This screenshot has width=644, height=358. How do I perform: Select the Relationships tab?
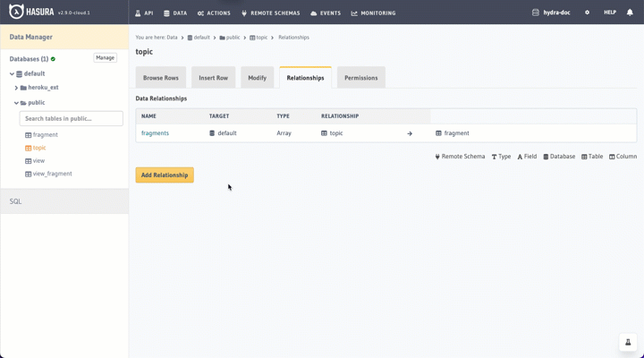click(x=305, y=78)
